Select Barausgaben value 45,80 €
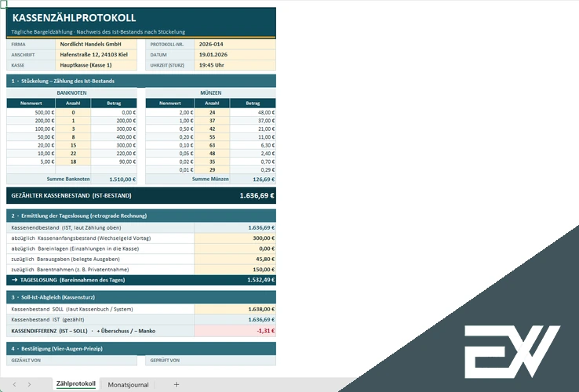 235,260
